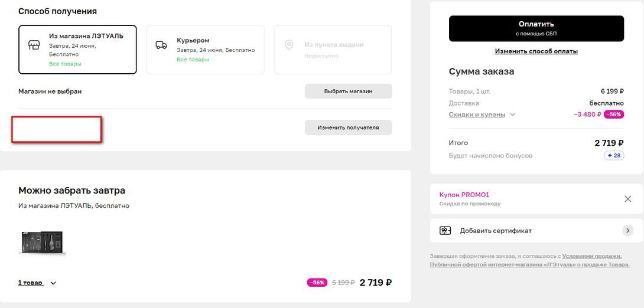Click the pink -56% badge in order summary
Screen dimensions: 644x308
coord(613,114)
